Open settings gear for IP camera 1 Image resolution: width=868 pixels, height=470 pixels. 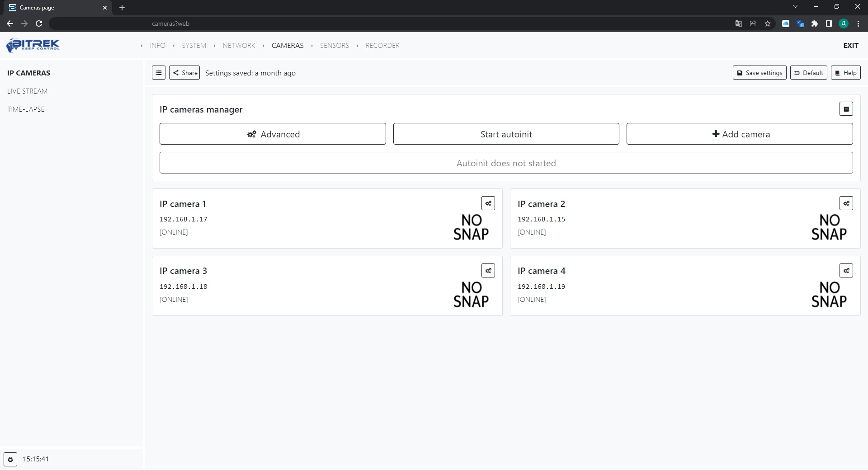pyautogui.click(x=488, y=203)
